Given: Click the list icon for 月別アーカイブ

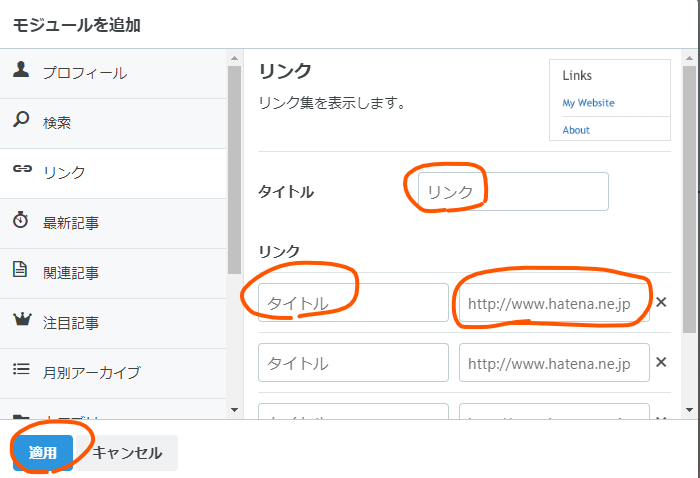Looking at the screenshot, I should [x=21, y=369].
